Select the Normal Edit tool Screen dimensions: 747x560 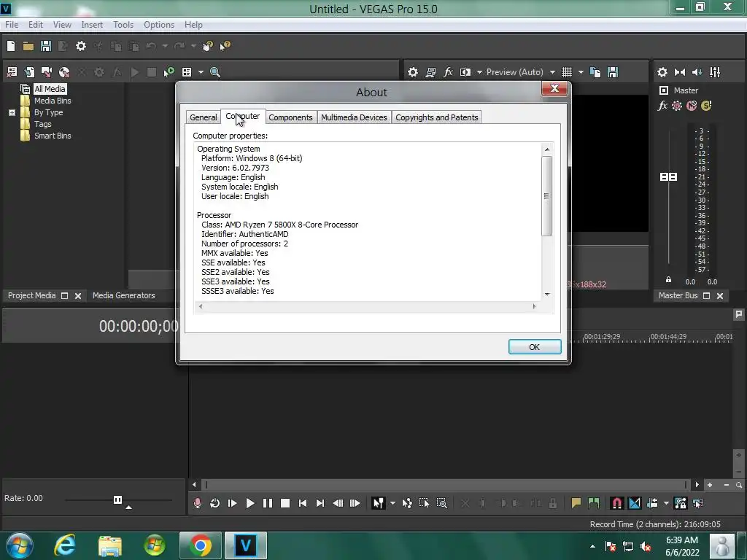coord(379,503)
